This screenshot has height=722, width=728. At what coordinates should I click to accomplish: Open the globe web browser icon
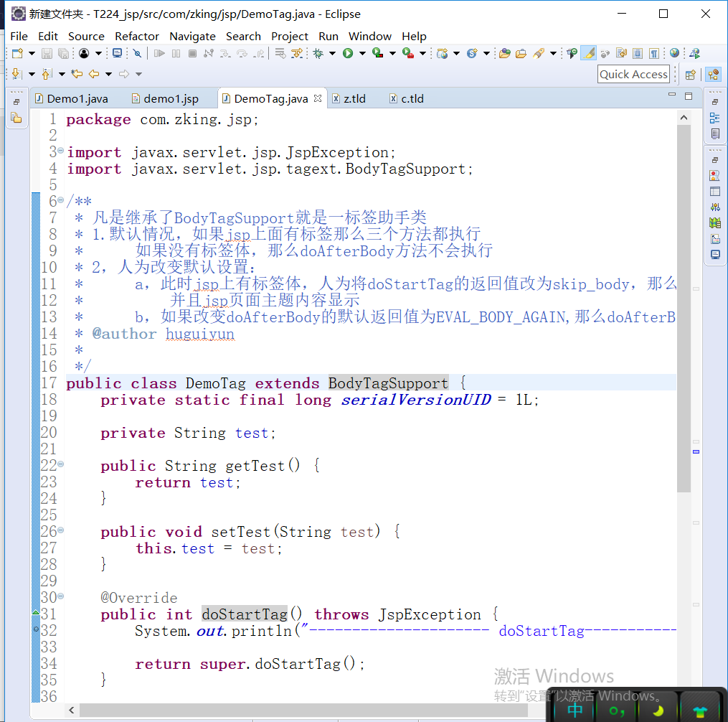pos(675,53)
